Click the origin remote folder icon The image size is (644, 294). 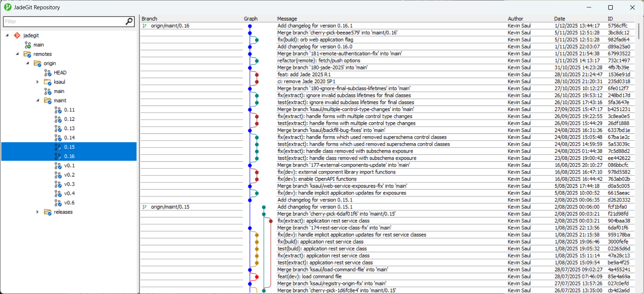coord(38,64)
